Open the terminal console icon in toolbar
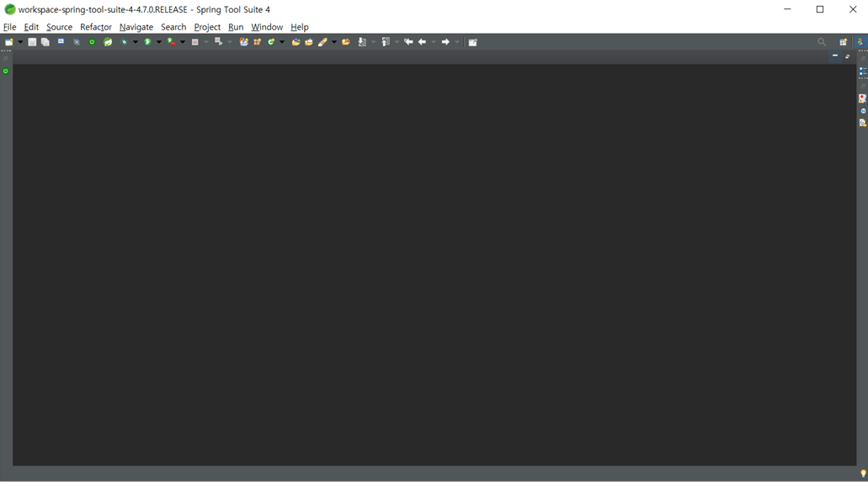The width and height of the screenshot is (868, 482). click(x=61, y=41)
